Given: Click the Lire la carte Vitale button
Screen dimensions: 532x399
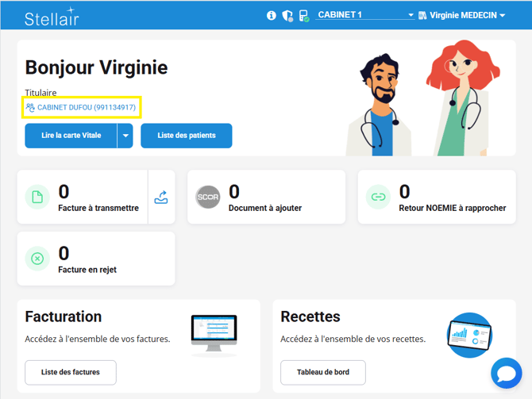Looking at the screenshot, I should click(71, 136).
